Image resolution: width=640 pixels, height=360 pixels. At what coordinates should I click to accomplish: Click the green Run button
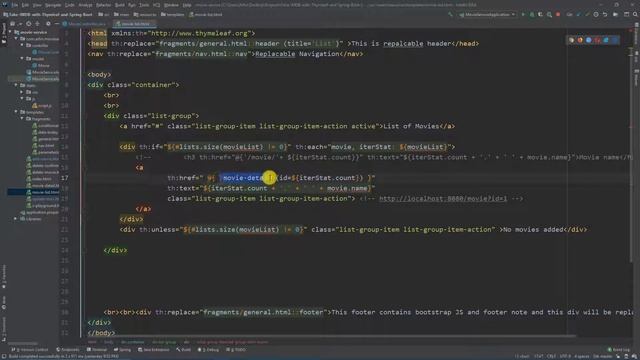tap(523, 15)
